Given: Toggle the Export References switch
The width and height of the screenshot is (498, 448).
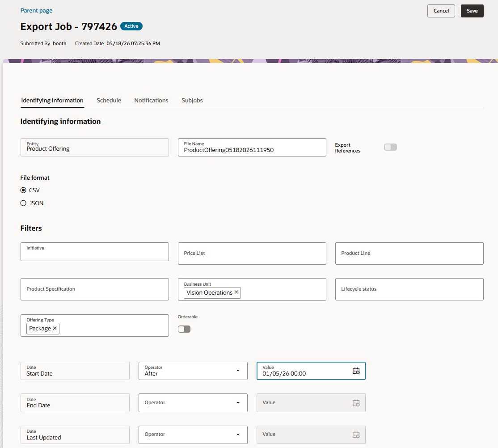Looking at the screenshot, I should click(390, 147).
